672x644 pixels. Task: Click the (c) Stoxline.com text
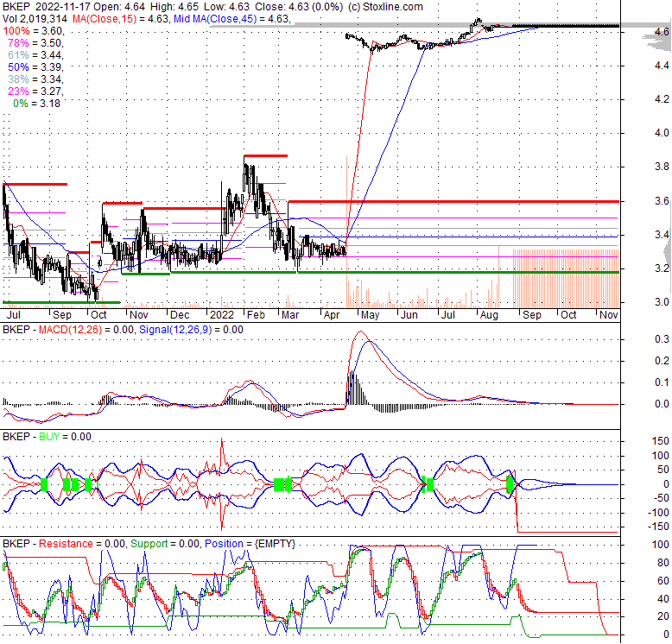(385, 6)
